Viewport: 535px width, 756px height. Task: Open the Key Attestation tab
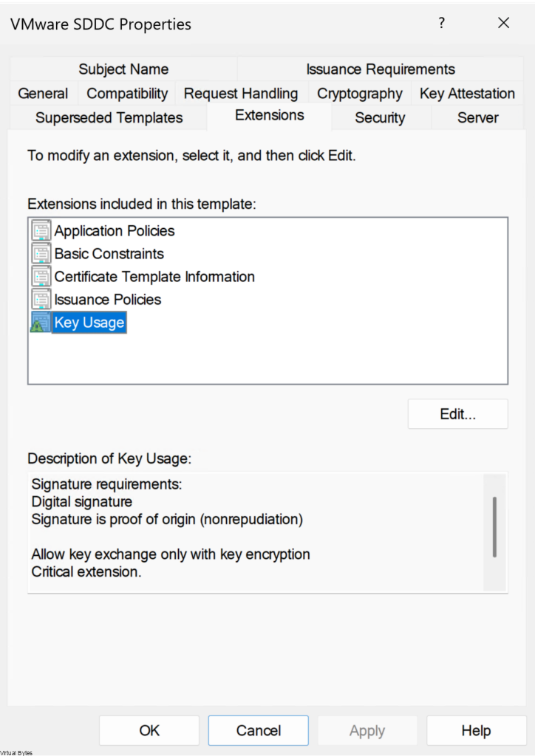pyautogui.click(x=467, y=94)
